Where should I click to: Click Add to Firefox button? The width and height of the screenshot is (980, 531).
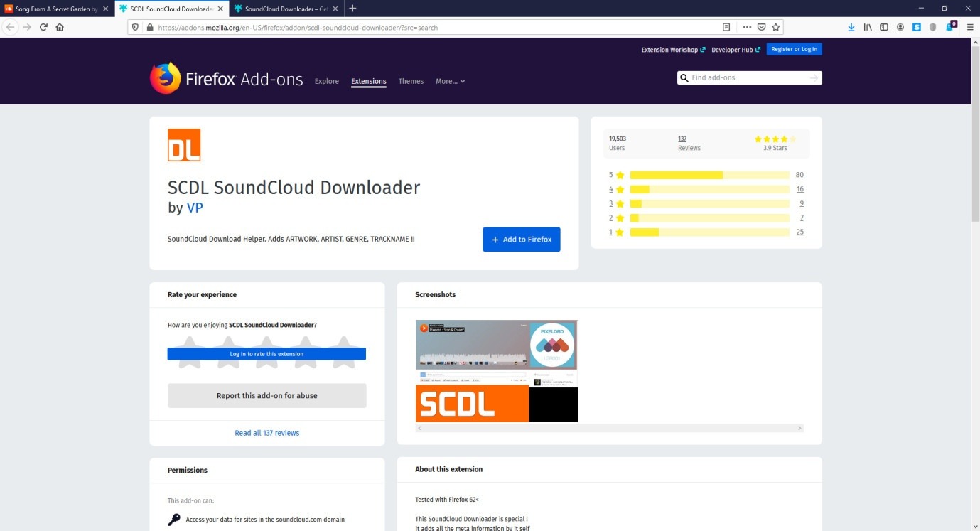tap(522, 240)
